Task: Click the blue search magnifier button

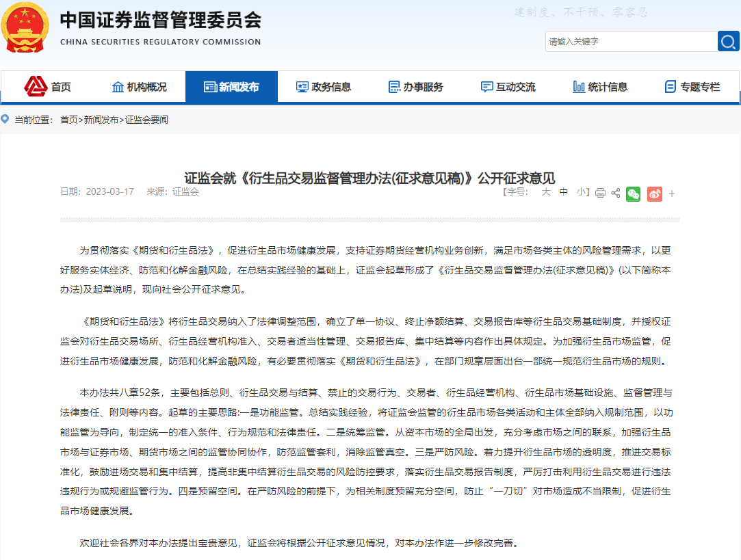Action: pyautogui.click(x=728, y=41)
